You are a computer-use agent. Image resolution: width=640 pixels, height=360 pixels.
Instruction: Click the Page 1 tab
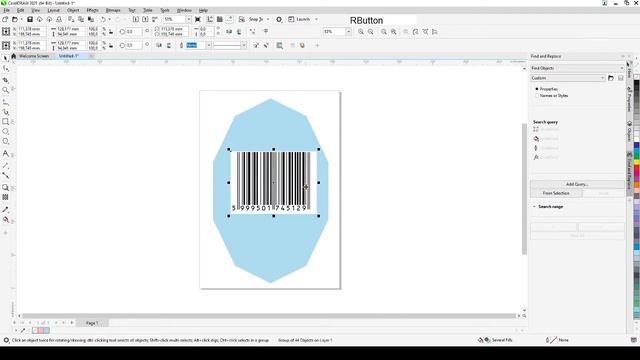(x=92, y=323)
